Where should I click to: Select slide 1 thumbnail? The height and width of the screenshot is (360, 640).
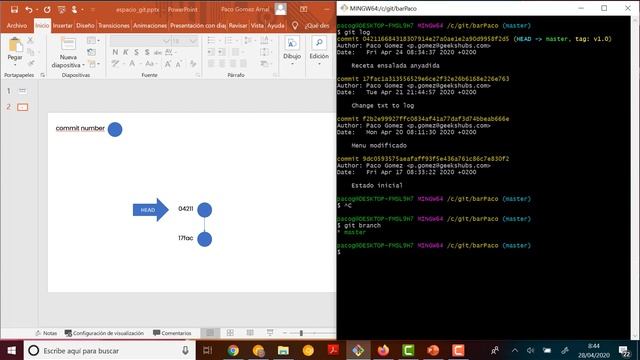click(x=22, y=91)
